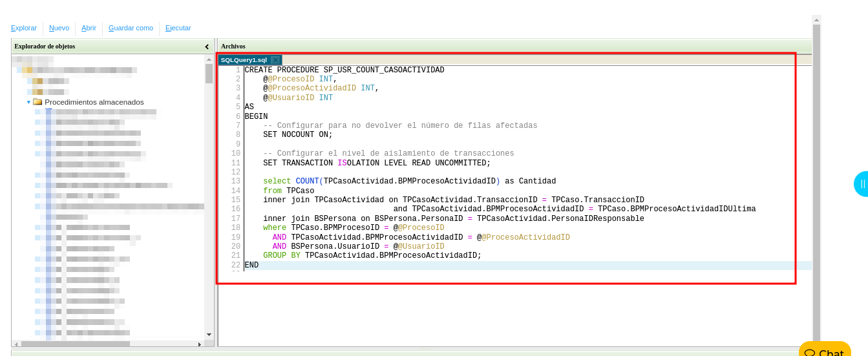Screen dimensions: 868x356
Task: Click the @ProcesoID INT parameter line
Action: [x=301, y=79]
